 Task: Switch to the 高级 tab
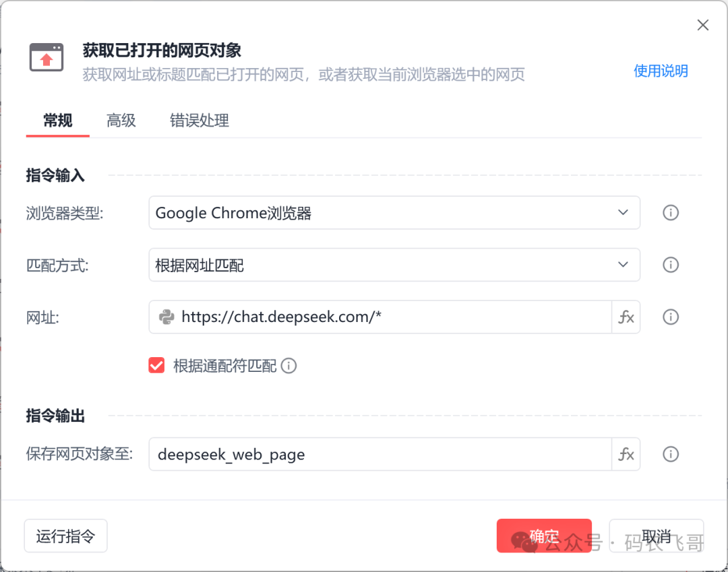121,121
